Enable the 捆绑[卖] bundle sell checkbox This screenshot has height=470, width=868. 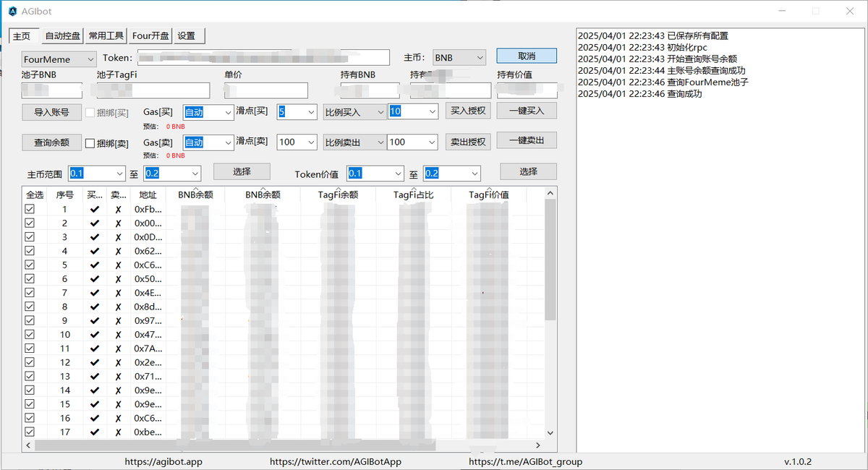tap(90, 143)
